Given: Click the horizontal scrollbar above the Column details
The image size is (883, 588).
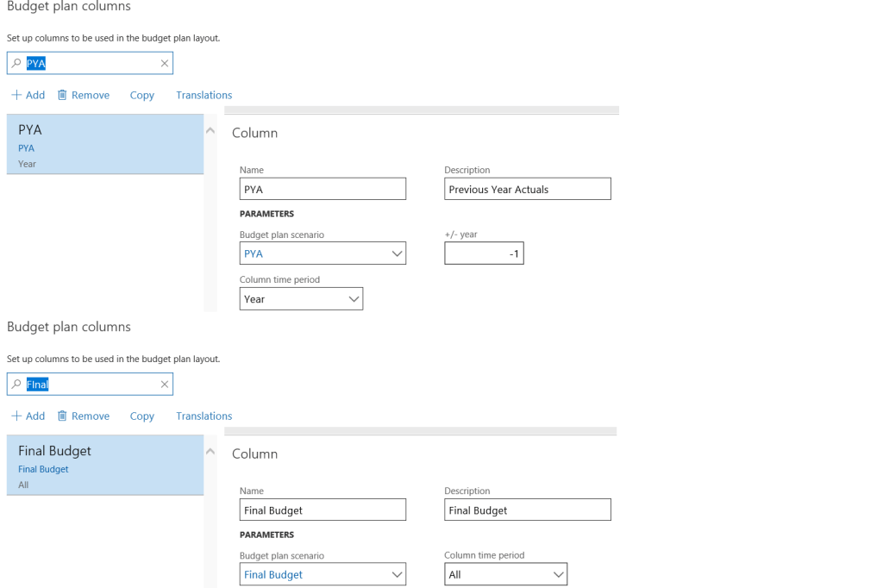Looking at the screenshot, I should click(423, 110).
